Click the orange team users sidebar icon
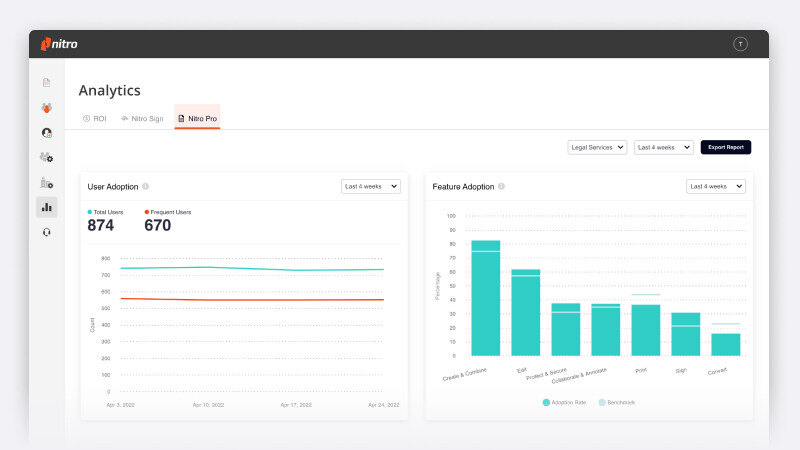 [46, 107]
